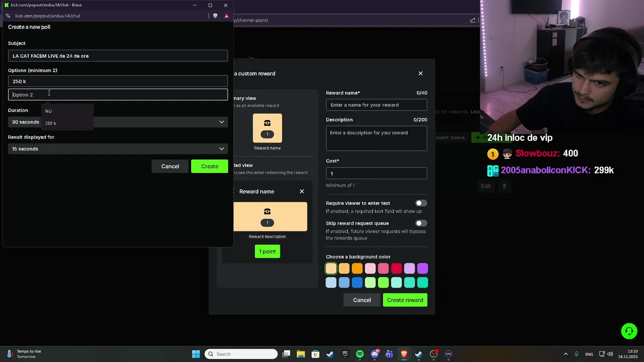Pick the dark blue background color swatch
This screenshot has width=644, height=362.
pyautogui.click(x=357, y=283)
